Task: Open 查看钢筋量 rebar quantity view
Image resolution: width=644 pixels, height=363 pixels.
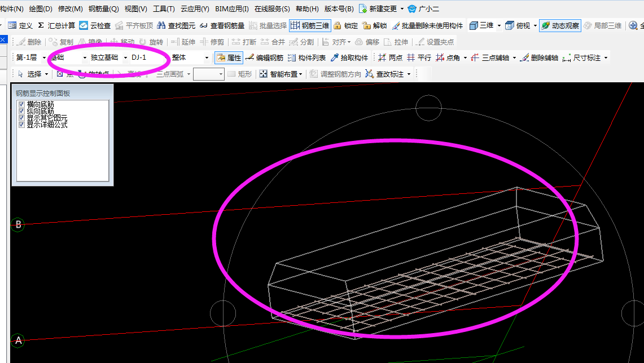Action: [x=222, y=25]
